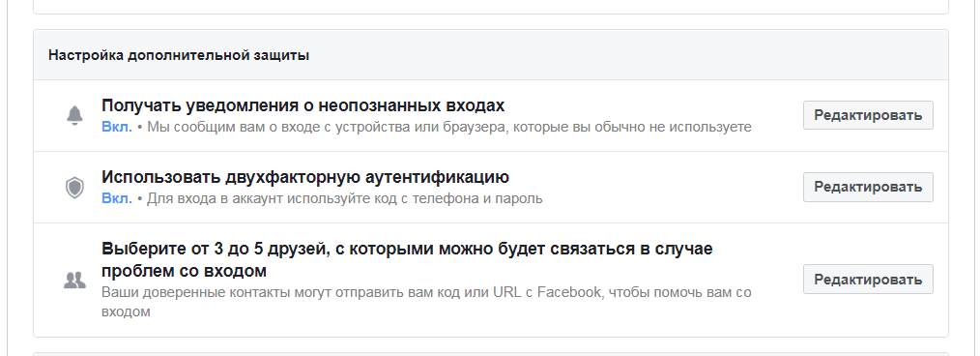Edit the unrecognized login notifications setting
Viewport: 980px width, 356px height.
868,115
